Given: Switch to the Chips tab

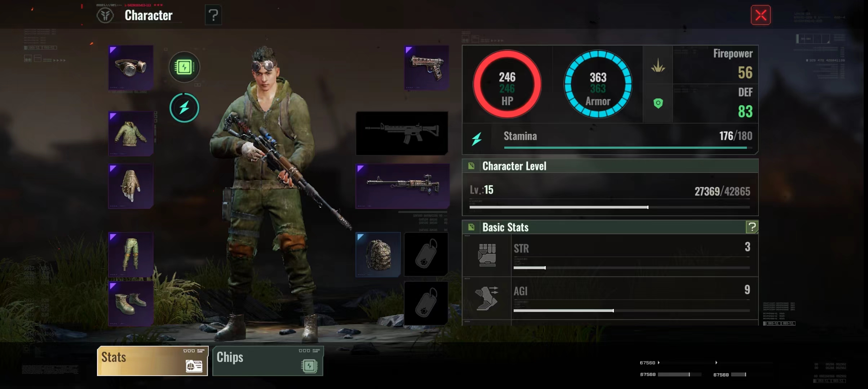Looking at the screenshot, I should [268, 361].
